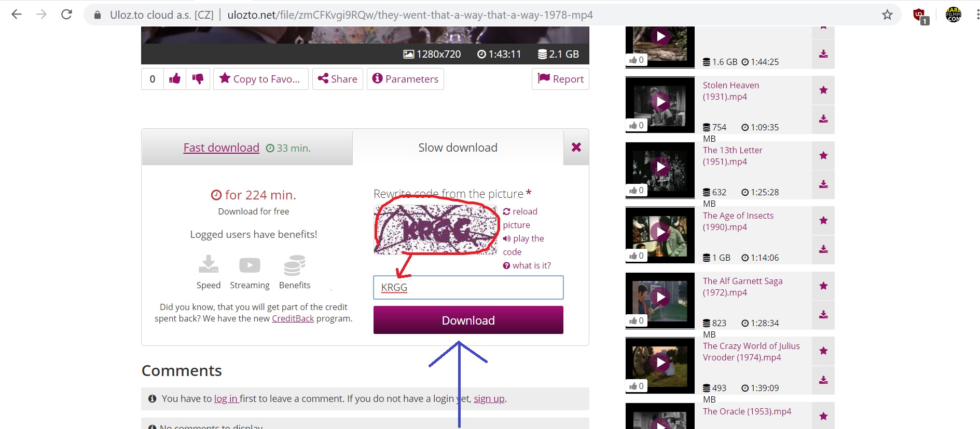
Task: Download the 1.6 GB file via icon
Action: pyautogui.click(x=823, y=54)
